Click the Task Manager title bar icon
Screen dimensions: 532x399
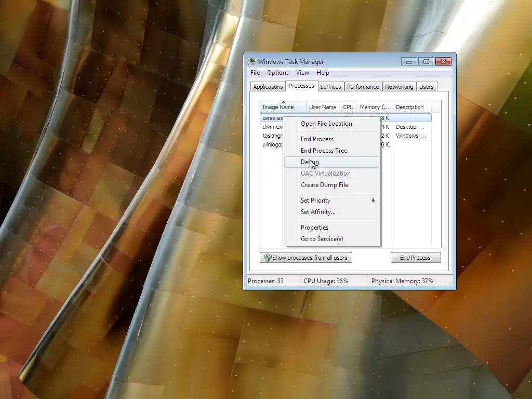click(252, 61)
